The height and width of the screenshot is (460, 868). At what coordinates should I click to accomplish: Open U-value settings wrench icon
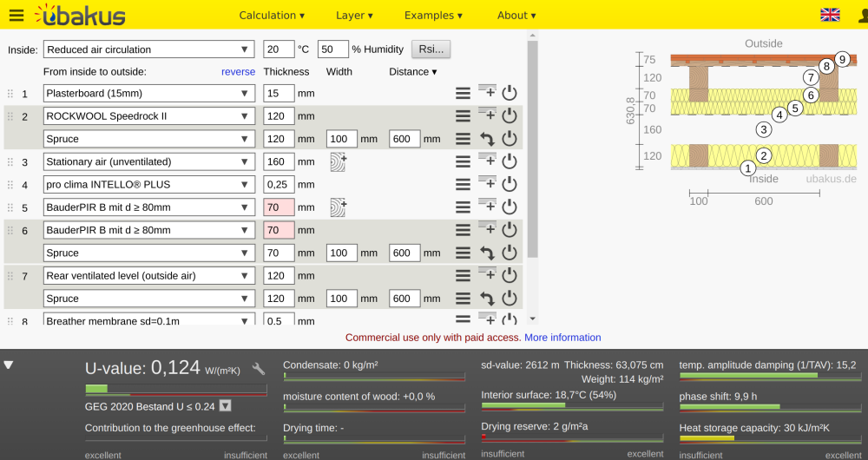coord(259,369)
